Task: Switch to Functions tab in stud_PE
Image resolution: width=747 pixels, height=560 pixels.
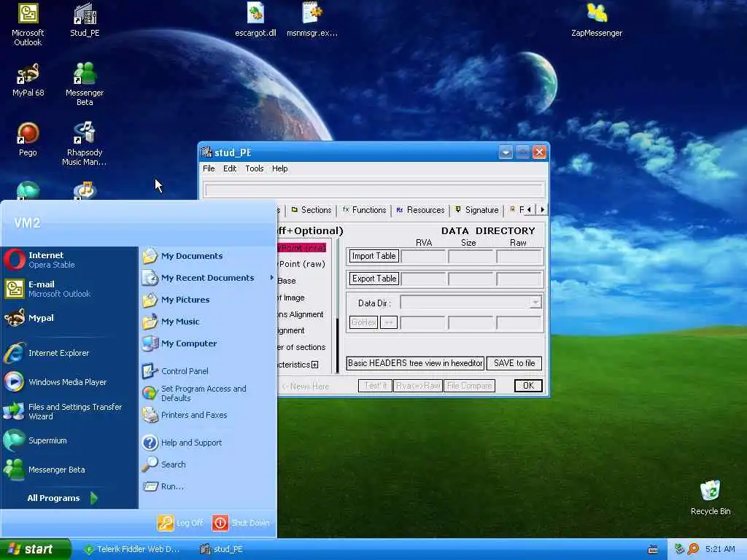Action: [365, 210]
